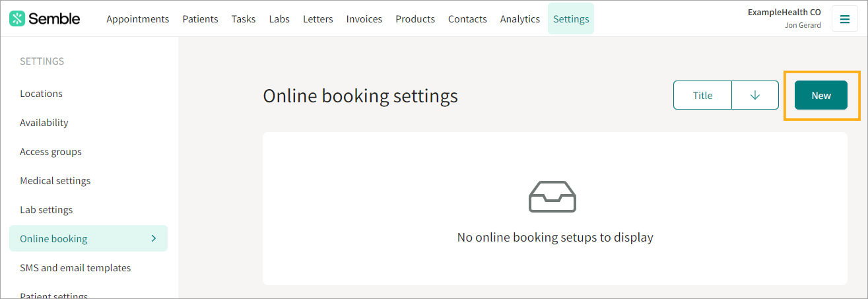Click the Online booking settings heading

point(360,96)
